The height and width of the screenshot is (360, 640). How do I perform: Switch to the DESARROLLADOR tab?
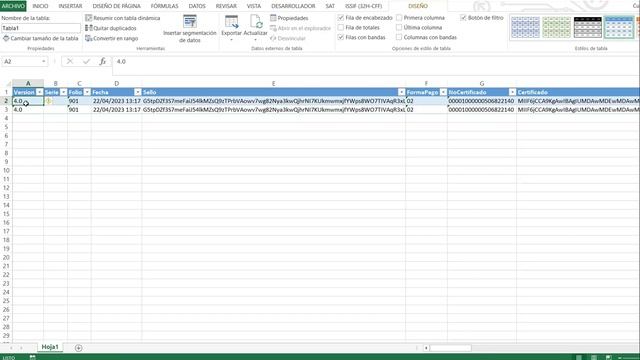point(293,6)
